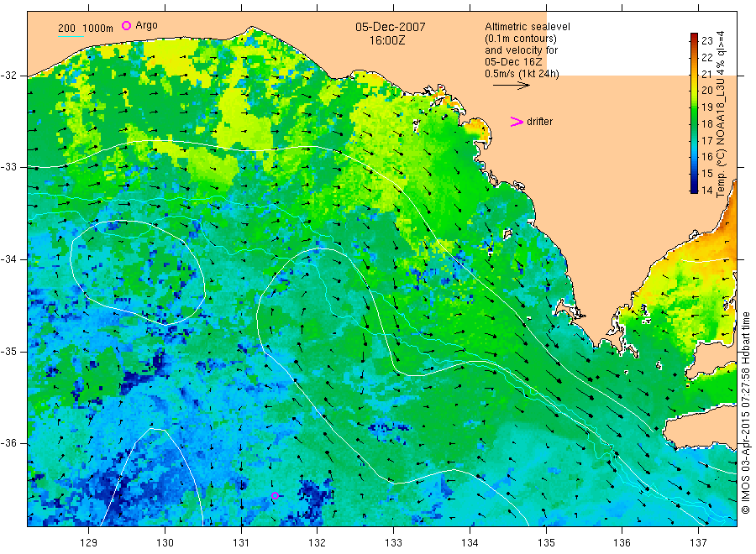Click the longitude label 133
The width and height of the screenshot is (756, 554).
click(x=393, y=542)
